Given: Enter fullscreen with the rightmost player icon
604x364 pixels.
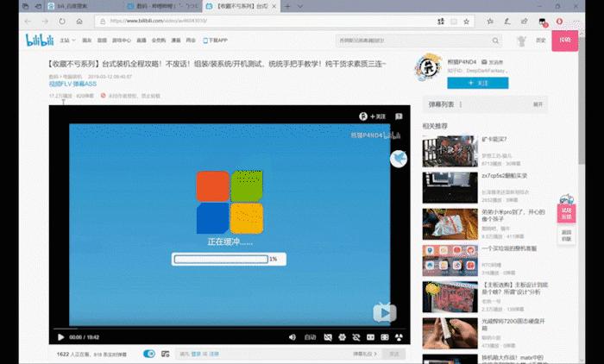Looking at the screenshot, I should point(399,337).
